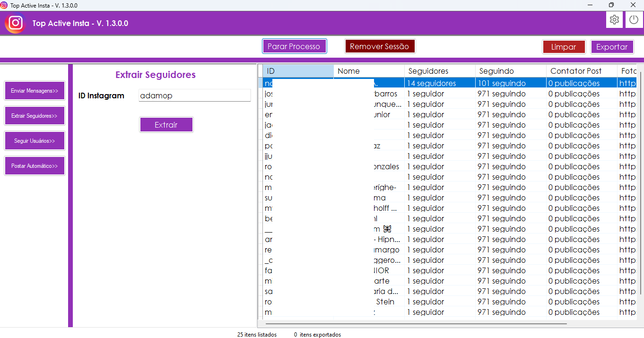Select row with name ending 'margo'

(x=450, y=250)
